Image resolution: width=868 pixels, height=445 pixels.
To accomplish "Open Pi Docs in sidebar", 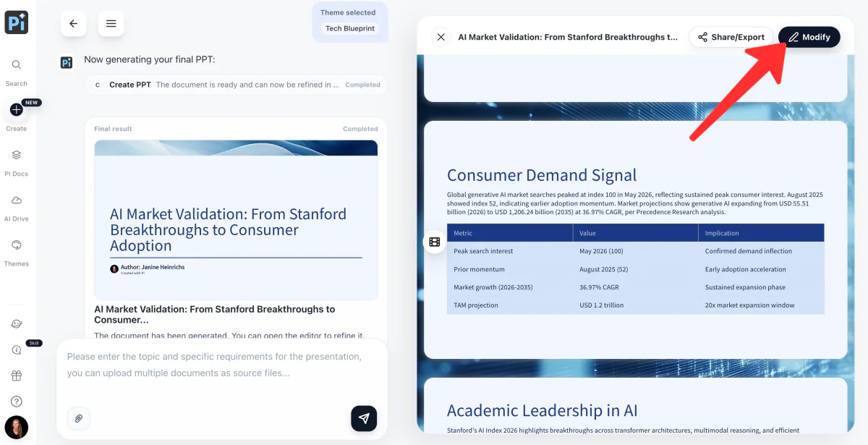I will click(16, 155).
